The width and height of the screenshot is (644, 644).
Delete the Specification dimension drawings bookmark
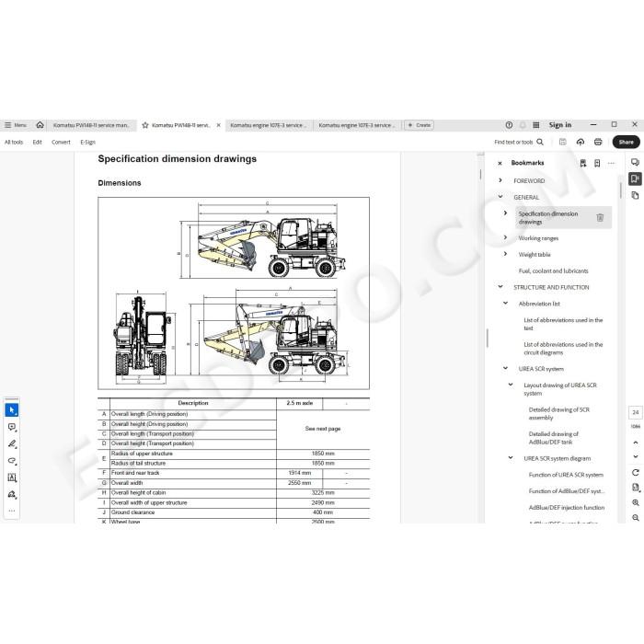click(600, 217)
